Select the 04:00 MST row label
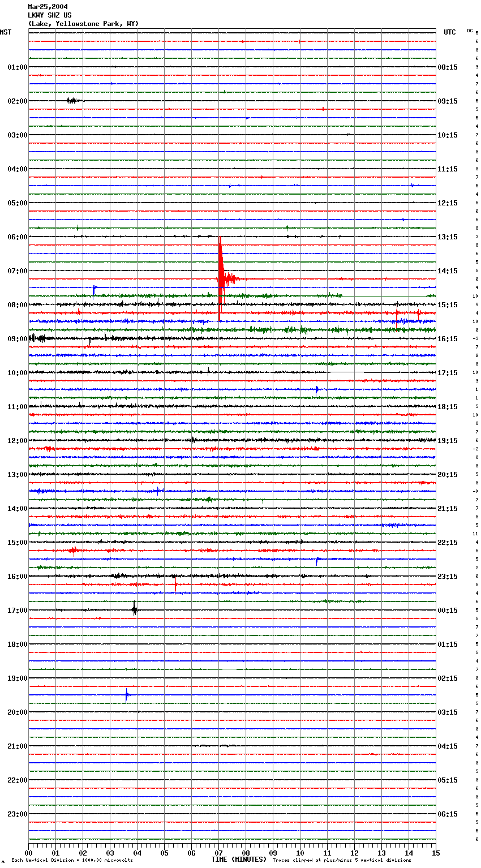The height and width of the screenshot is (868, 481). [18, 169]
